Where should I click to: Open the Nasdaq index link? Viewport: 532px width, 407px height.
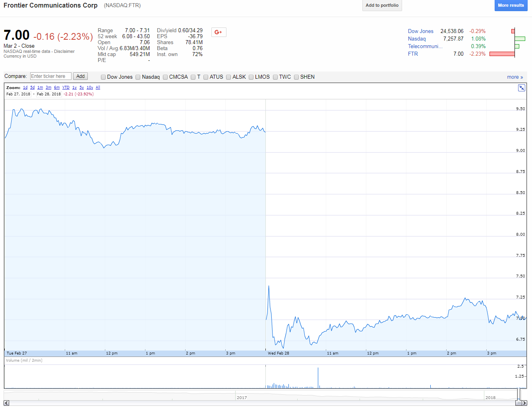click(417, 39)
